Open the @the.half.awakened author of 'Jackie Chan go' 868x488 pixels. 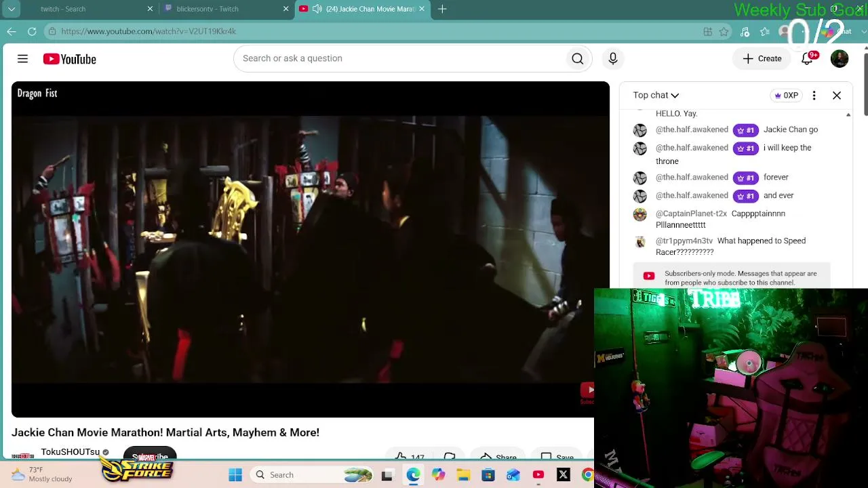click(692, 129)
